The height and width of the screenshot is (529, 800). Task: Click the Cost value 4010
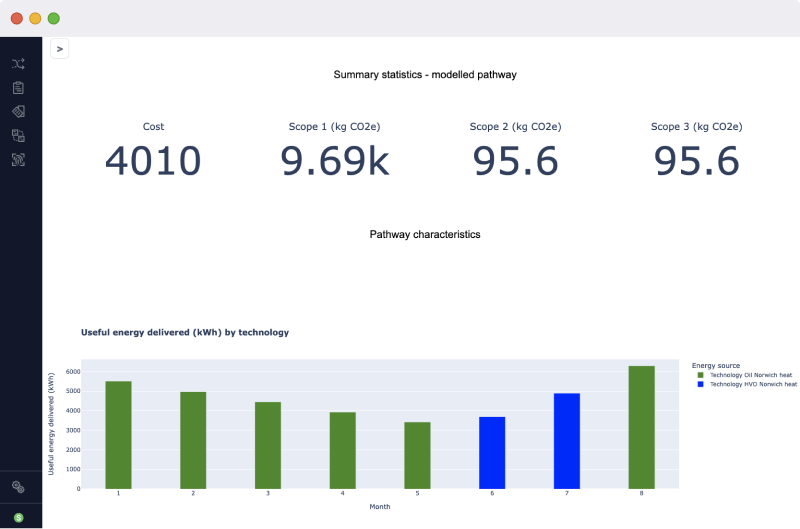point(153,161)
